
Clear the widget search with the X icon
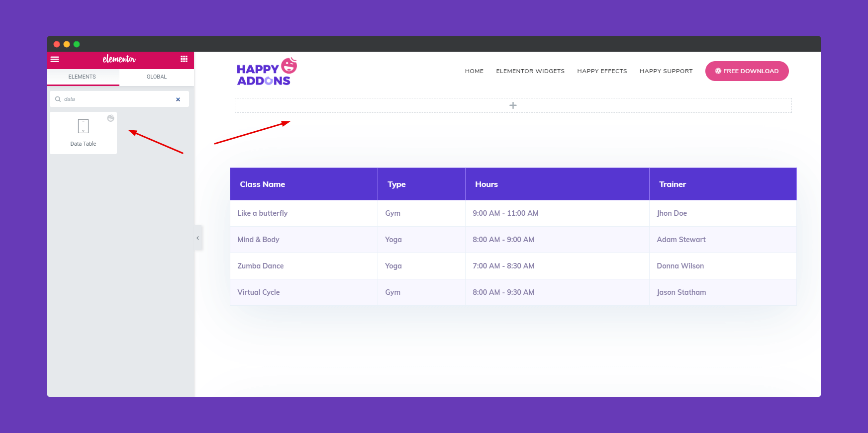click(x=178, y=99)
